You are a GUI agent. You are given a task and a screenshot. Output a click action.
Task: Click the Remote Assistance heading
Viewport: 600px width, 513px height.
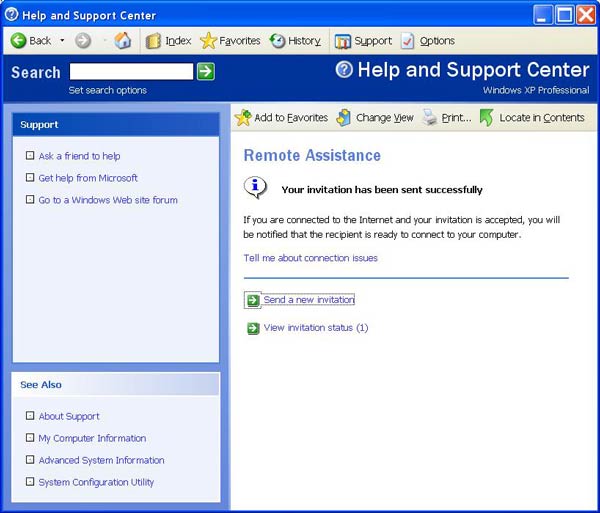click(x=312, y=155)
